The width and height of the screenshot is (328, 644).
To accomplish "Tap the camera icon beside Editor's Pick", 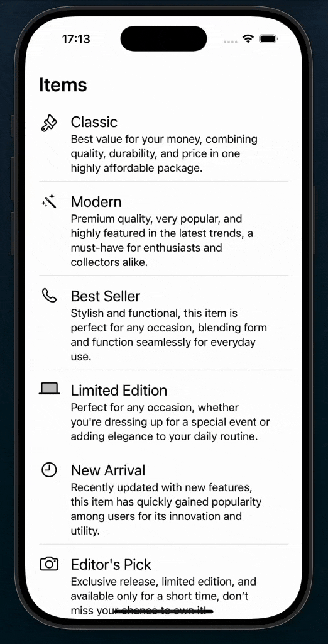I will point(49,563).
